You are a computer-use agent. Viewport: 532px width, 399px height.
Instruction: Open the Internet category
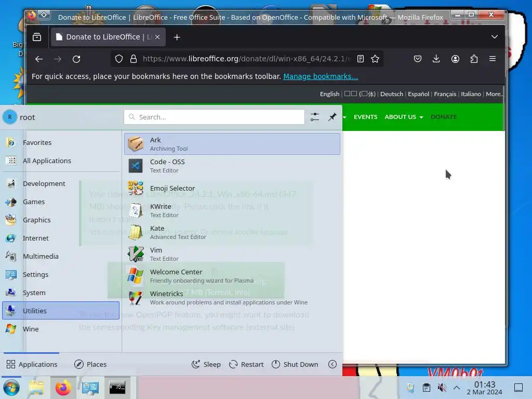click(x=61, y=238)
